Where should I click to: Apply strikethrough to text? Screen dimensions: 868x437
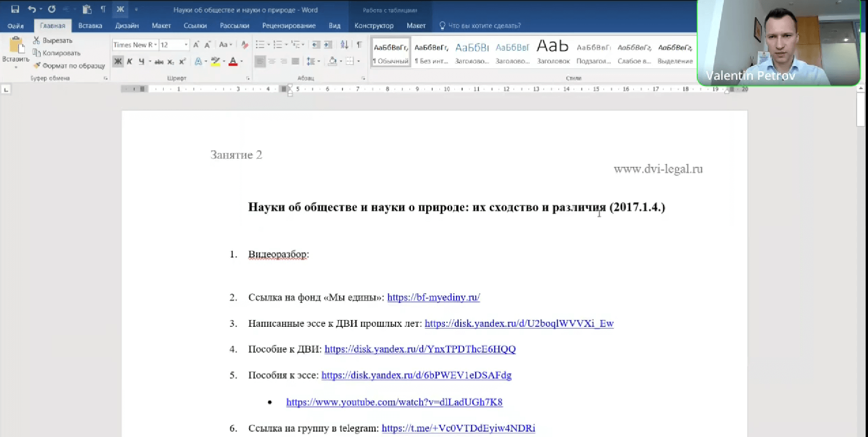158,61
